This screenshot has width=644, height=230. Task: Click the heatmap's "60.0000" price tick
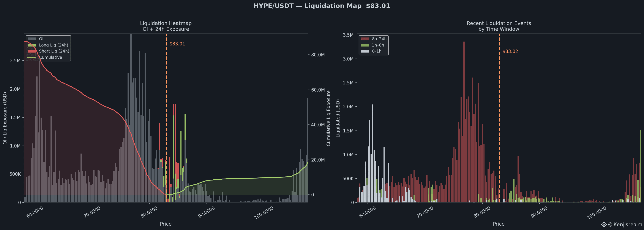point(35,212)
